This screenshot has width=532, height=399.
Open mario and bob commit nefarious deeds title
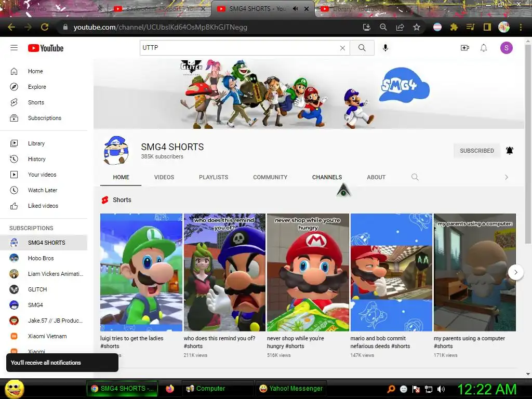[x=380, y=342]
